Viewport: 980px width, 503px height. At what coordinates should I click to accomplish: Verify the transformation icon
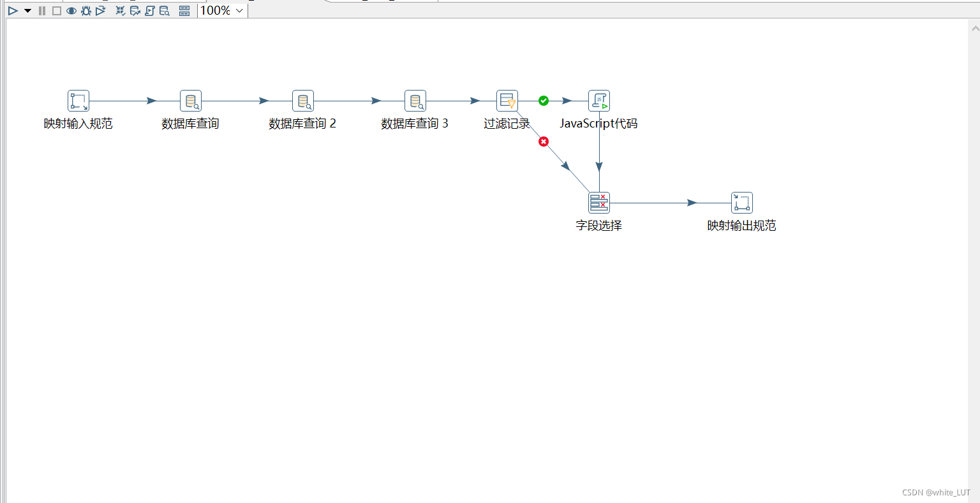tap(120, 11)
